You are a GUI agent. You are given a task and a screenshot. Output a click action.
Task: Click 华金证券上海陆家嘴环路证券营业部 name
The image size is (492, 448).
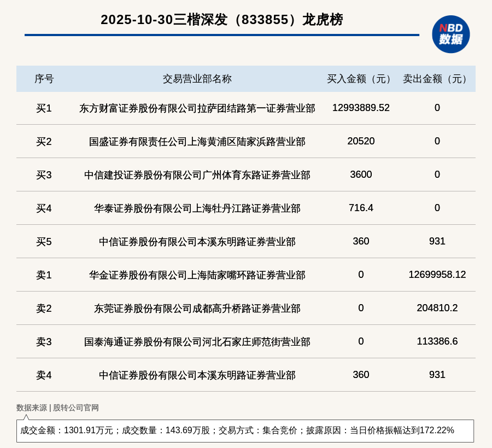(x=197, y=275)
